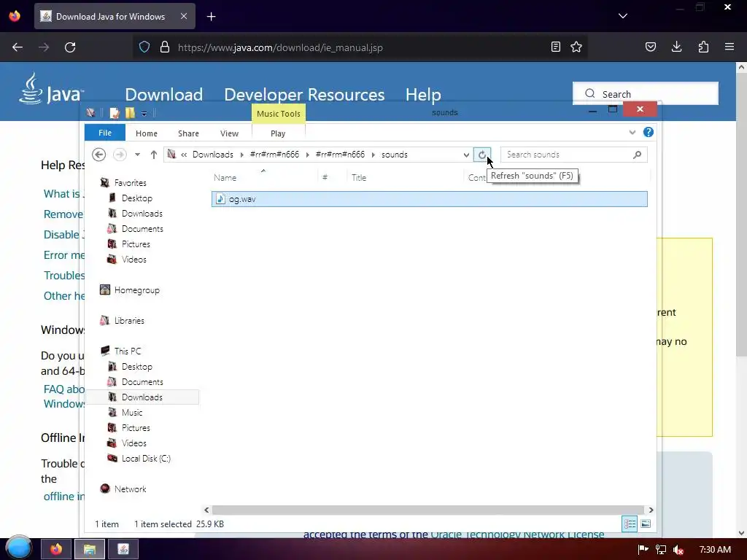
Task: Click Downloads in the address breadcrumb
Action: tap(212, 155)
